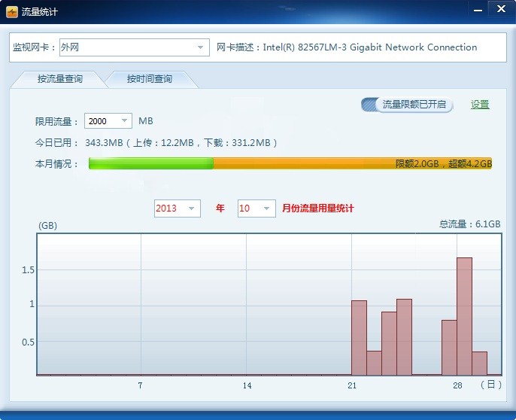
Task: Open the month dropdown showing 10
Action: (267, 208)
